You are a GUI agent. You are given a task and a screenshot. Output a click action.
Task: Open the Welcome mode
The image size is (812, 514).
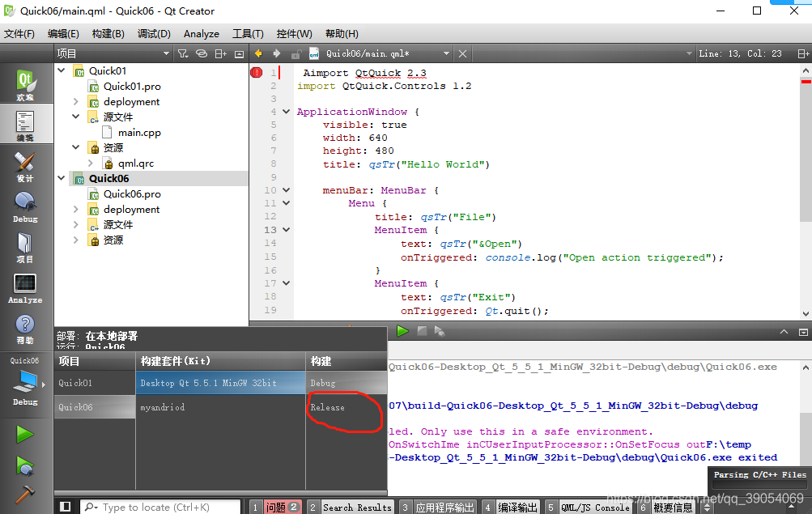25,84
